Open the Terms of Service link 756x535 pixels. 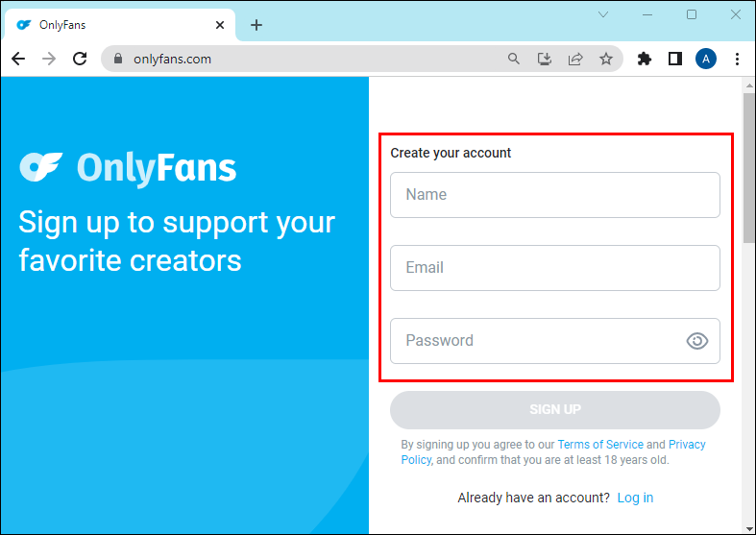[600, 445]
